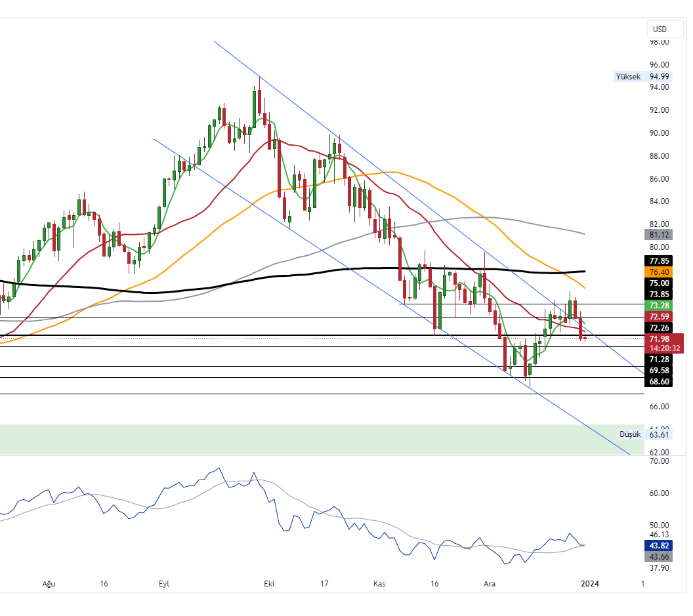Click the 69.58 horizontal level label
Viewport: 693px width, 616px height.
(659, 371)
